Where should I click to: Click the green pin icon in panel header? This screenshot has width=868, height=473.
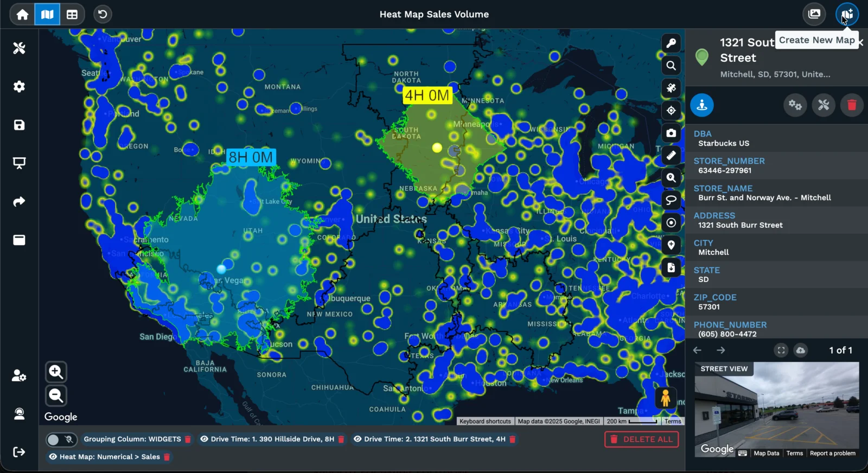(702, 57)
